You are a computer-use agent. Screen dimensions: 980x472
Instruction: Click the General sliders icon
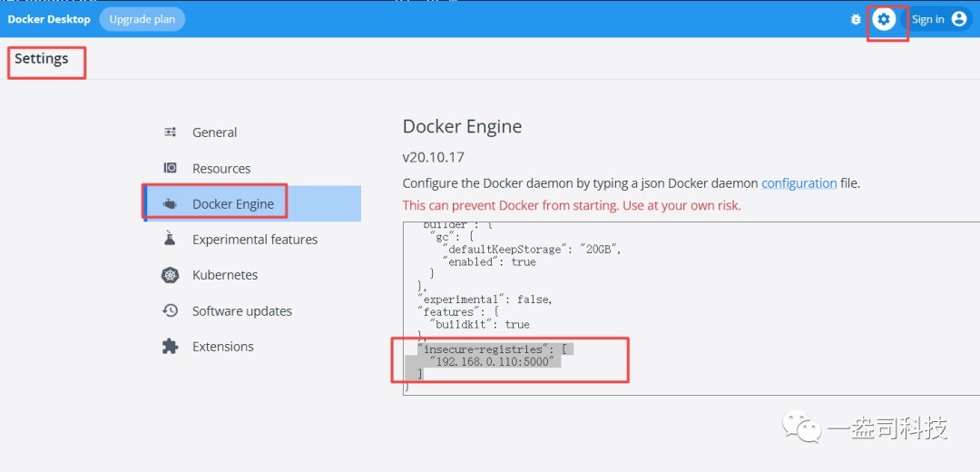point(170,133)
